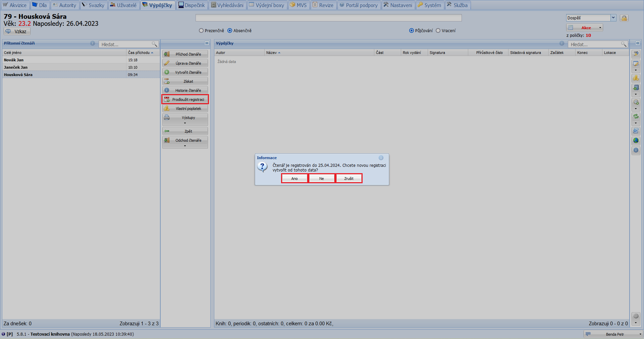Click the book return arrow icon in right toolbar
The height and width of the screenshot is (339, 644).
pos(636,88)
